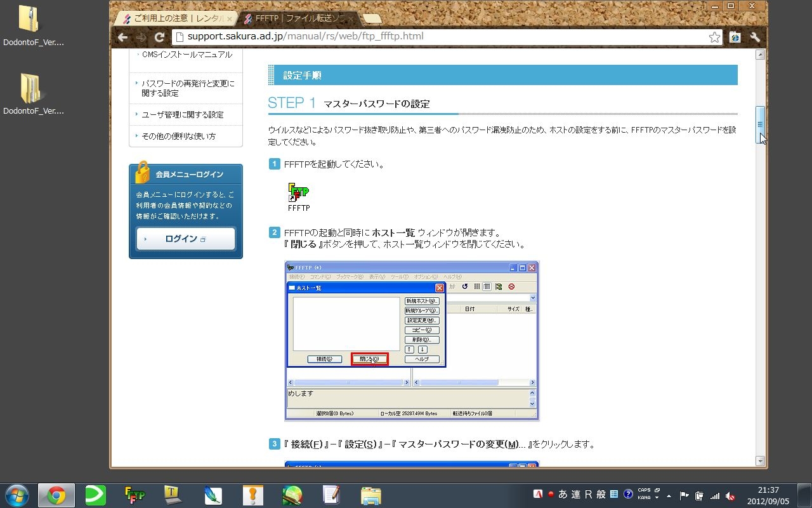Screen dimensions: 812x508
Task: Click the 連 conversion mode indicator
Action: click(575, 495)
